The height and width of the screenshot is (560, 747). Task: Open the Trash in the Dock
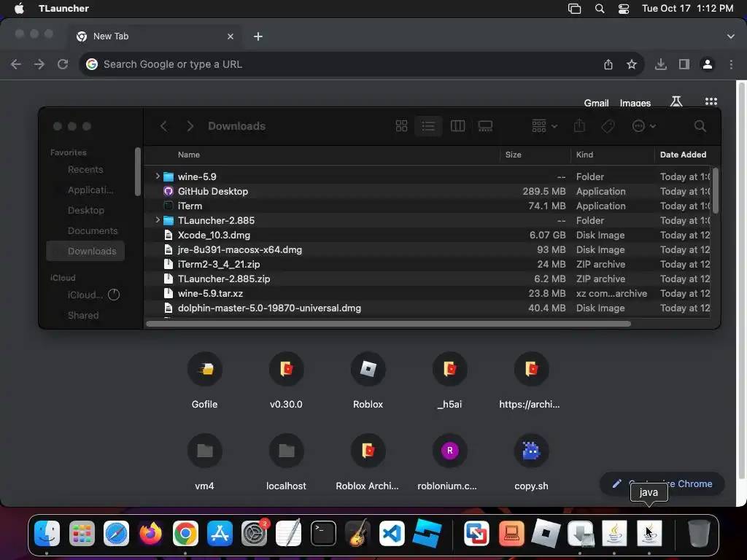(x=699, y=533)
